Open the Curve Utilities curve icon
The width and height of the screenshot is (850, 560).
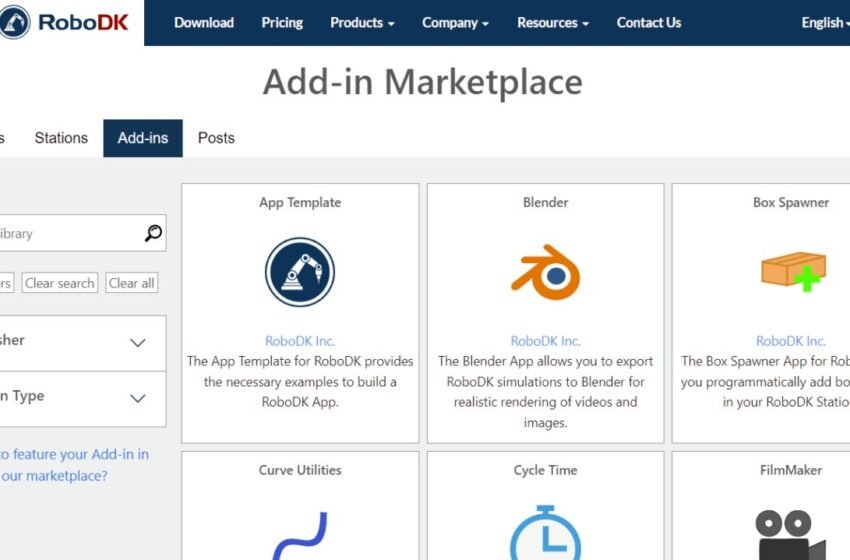[300, 536]
